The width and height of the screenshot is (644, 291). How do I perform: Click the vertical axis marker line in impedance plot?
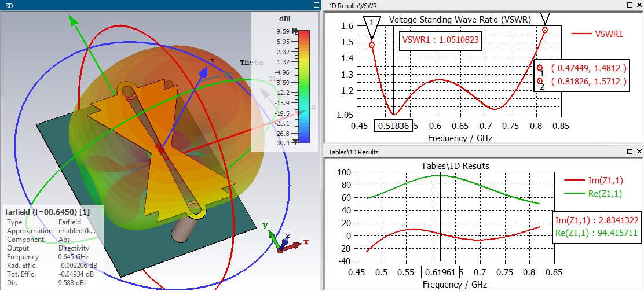click(x=441, y=216)
